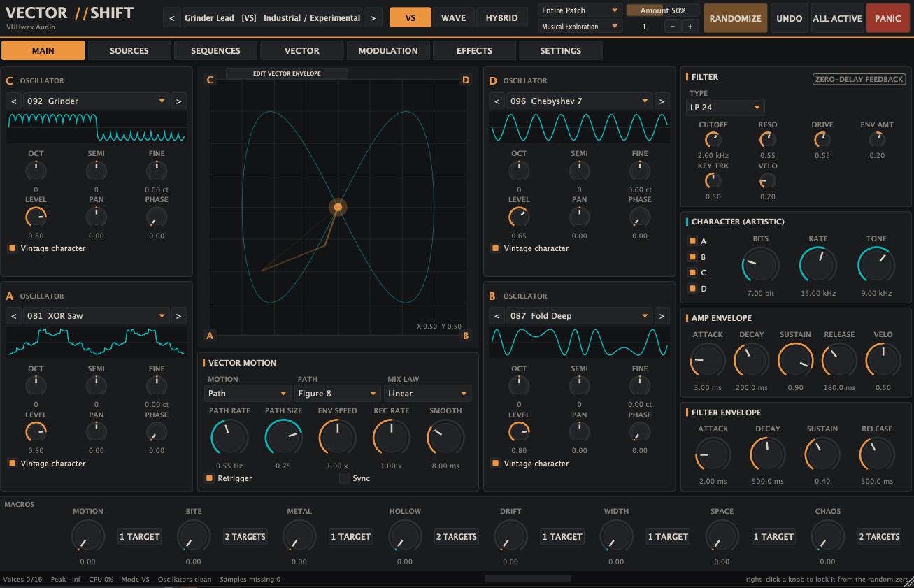Click the Randomize button
This screenshot has width=914, height=588.
[735, 18]
